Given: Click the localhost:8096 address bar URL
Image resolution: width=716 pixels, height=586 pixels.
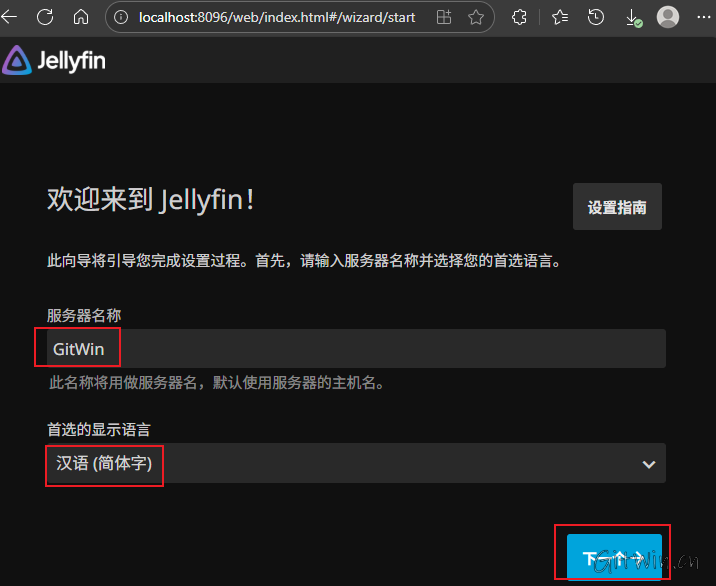Looking at the screenshot, I should tap(277, 17).
